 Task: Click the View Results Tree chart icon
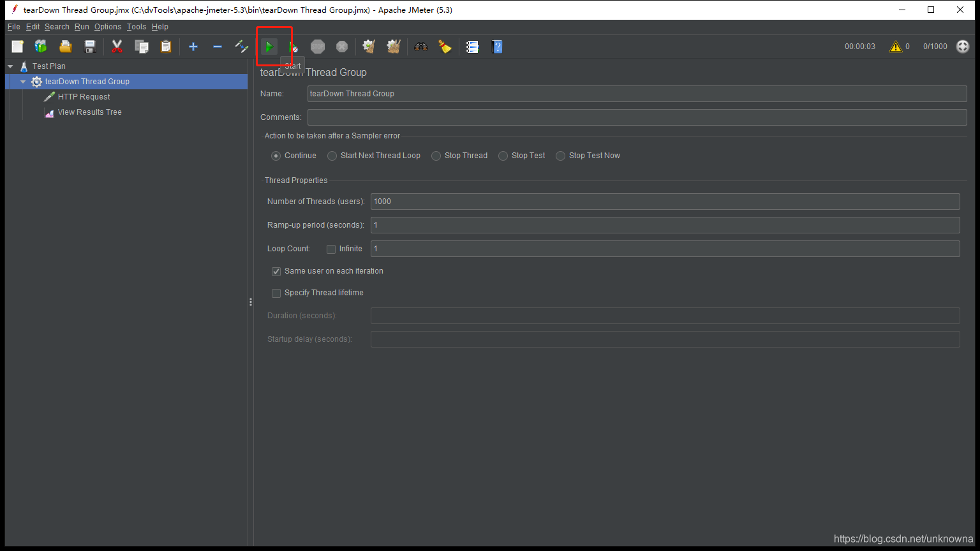(49, 112)
